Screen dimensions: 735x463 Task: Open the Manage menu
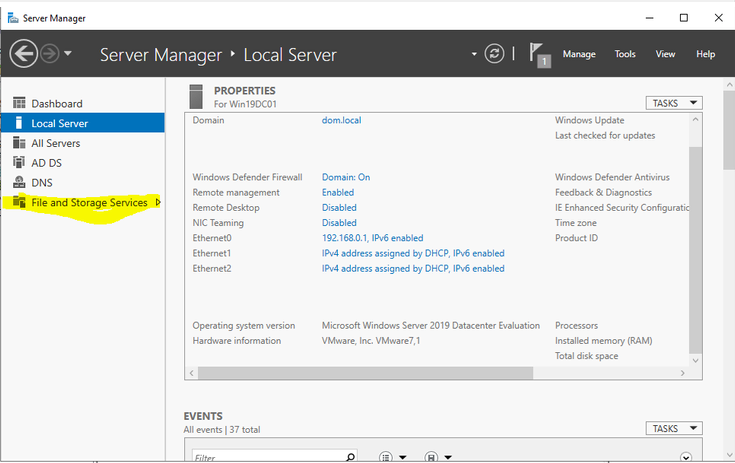pyautogui.click(x=579, y=54)
